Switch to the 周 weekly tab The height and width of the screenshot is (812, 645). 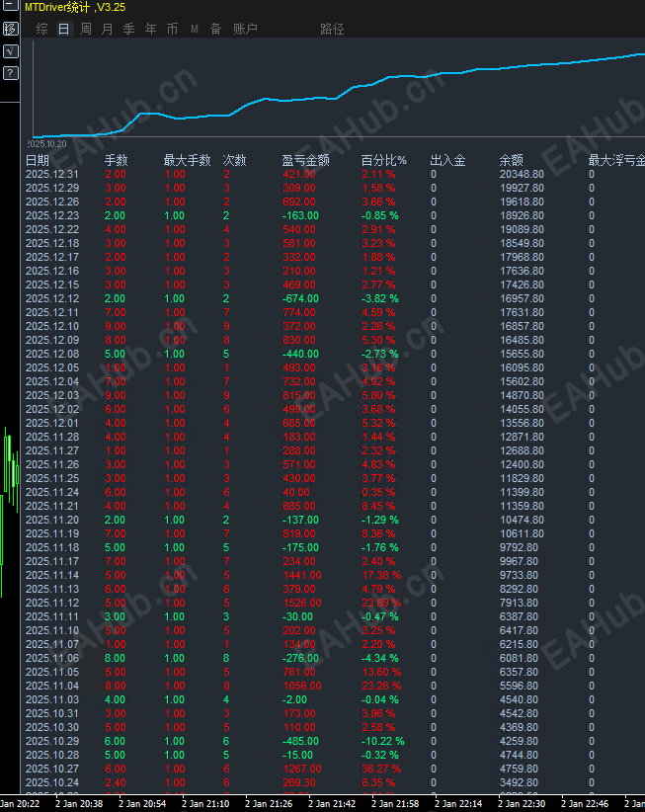pos(85,29)
